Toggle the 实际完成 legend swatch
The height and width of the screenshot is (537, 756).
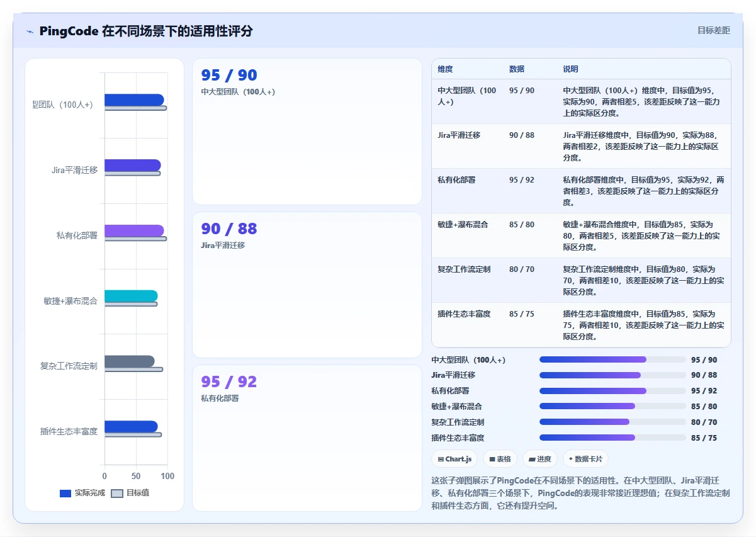pos(65,493)
